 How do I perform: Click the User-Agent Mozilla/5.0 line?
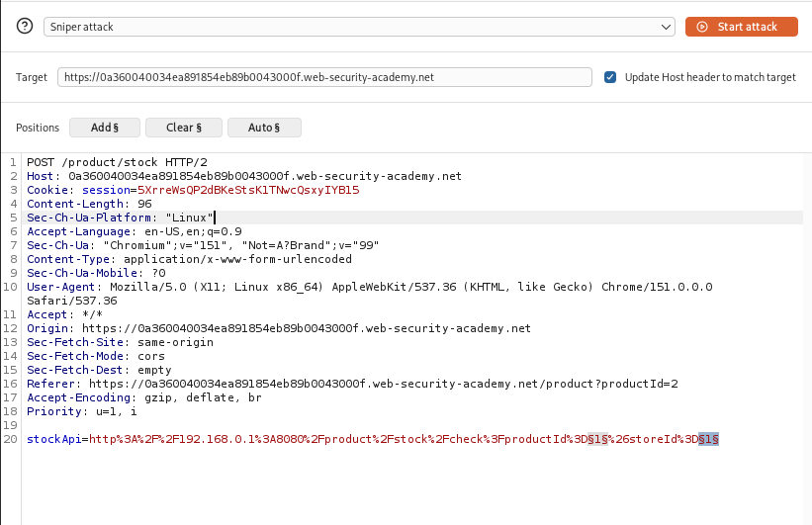[x=370, y=287]
